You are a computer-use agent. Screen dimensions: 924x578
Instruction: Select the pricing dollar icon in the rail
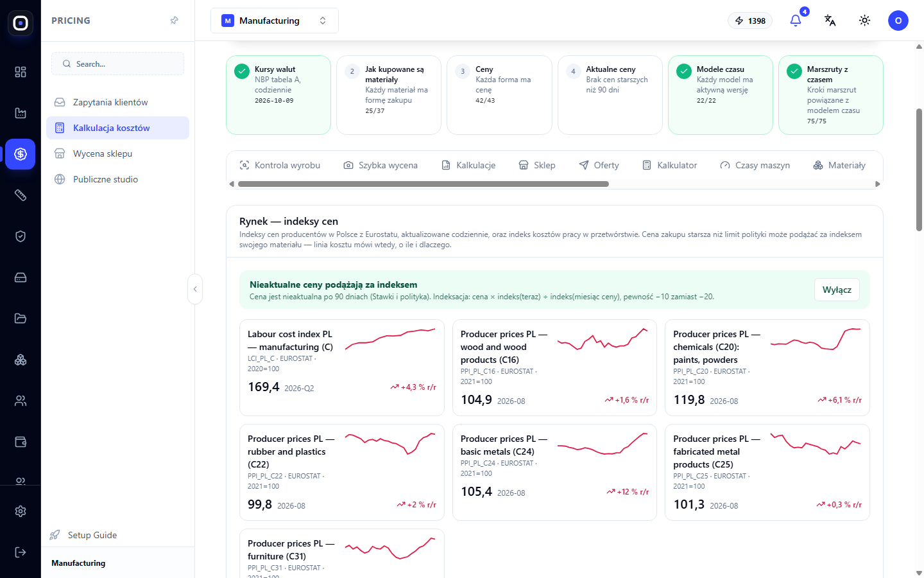click(x=21, y=154)
